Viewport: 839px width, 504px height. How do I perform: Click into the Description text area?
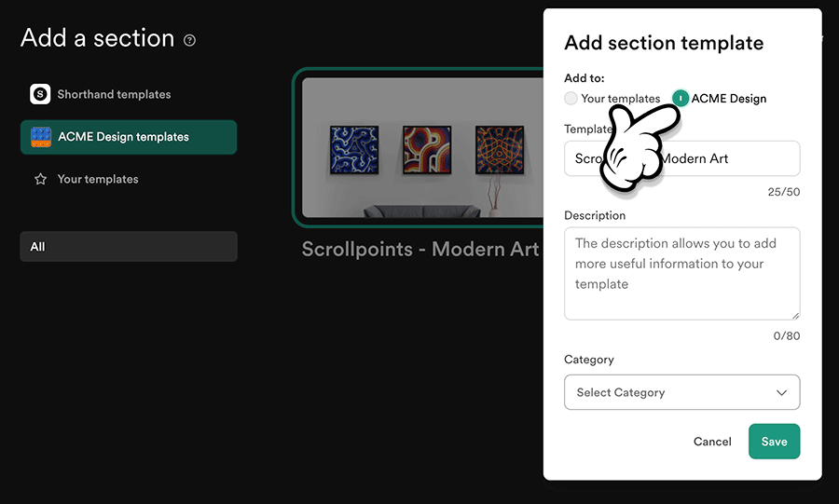coord(681,274)
